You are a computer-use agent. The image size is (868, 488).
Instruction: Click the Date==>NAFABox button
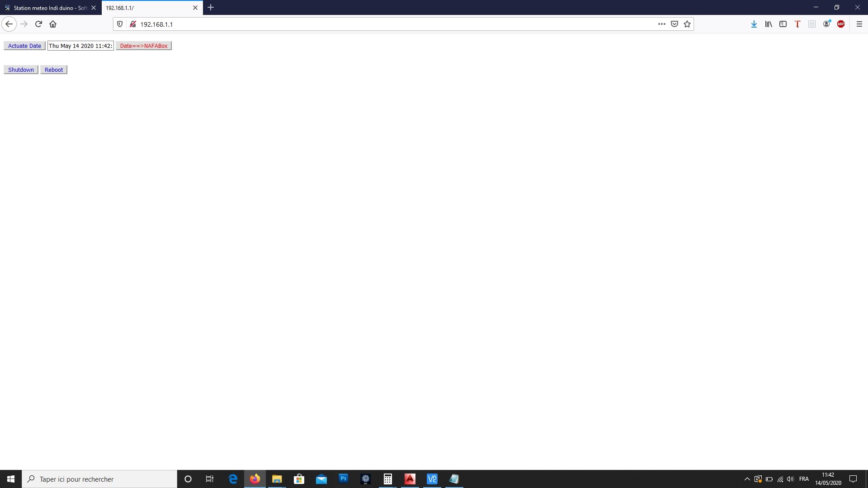pyautogui.click(x=144, y=46)
